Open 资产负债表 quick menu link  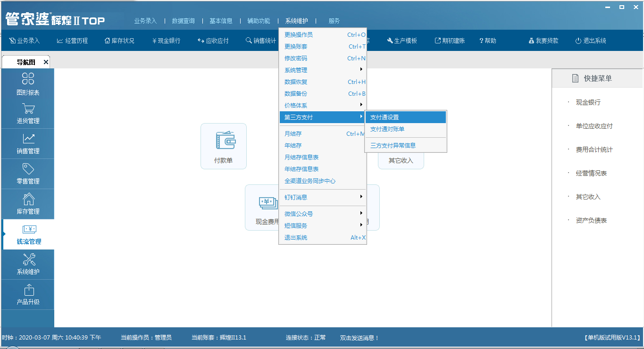[x=591, y=220]
